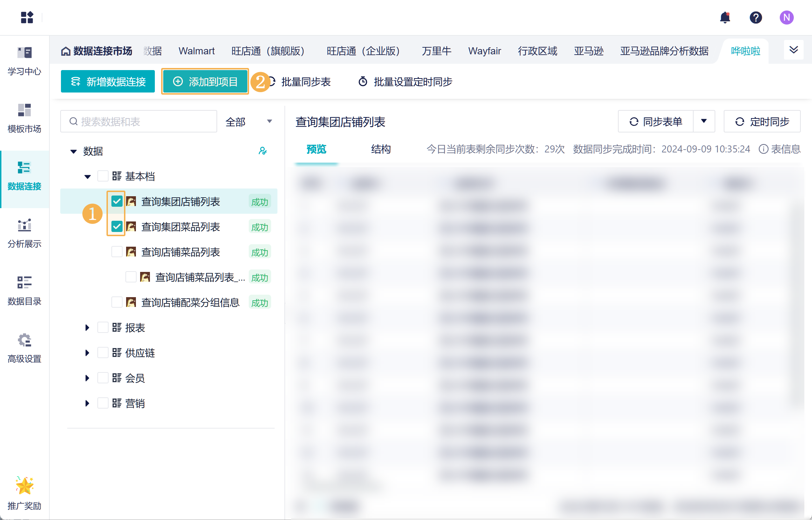
Task: Switch to 亚马逊品牌分析数据 tab
Action: [x=664, y=51]
